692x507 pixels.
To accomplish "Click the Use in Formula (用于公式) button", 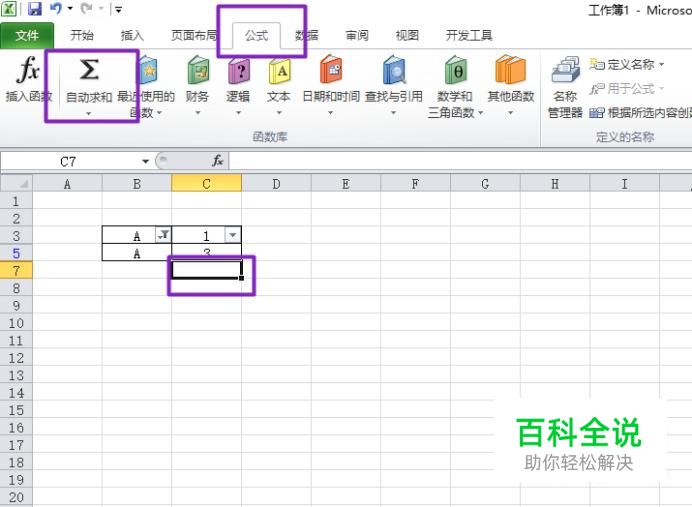I will pyautogui.click(x=627, y=89).
